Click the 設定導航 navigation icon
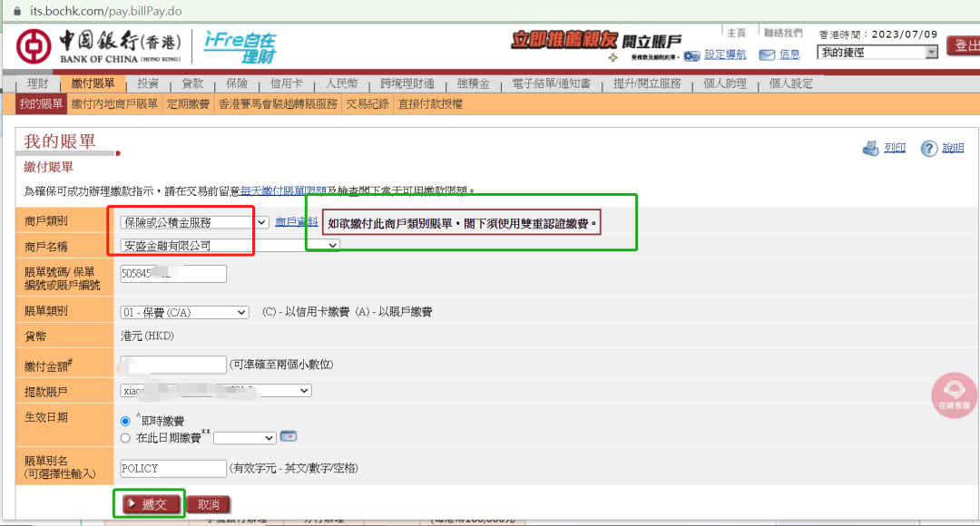 tap(691, 56)
